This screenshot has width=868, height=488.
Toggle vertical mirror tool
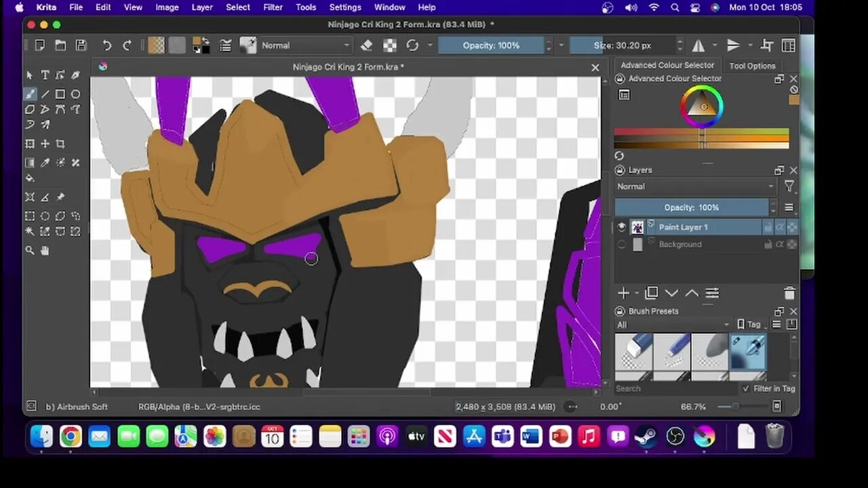tap(733, 45)
